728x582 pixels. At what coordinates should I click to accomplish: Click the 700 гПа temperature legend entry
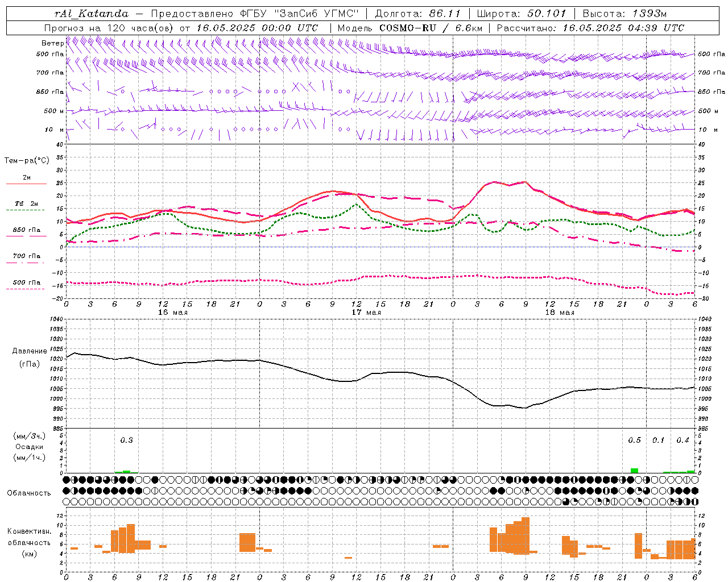27,256
